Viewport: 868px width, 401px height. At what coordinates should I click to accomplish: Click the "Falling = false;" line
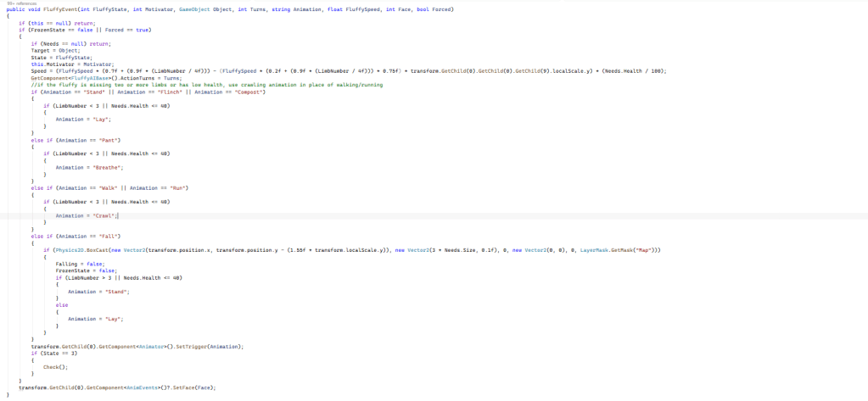coord(80,264)
